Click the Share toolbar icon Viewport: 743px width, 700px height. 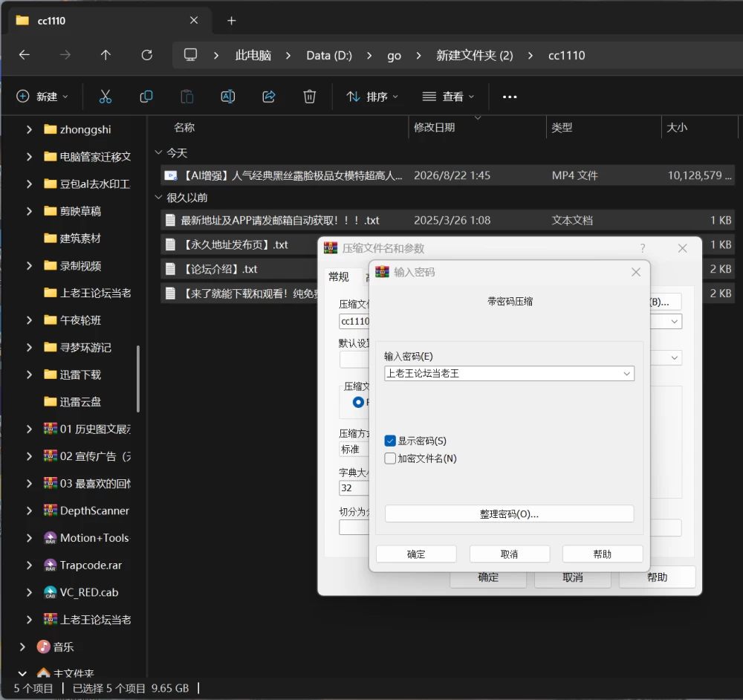click(x=269, y=97)
